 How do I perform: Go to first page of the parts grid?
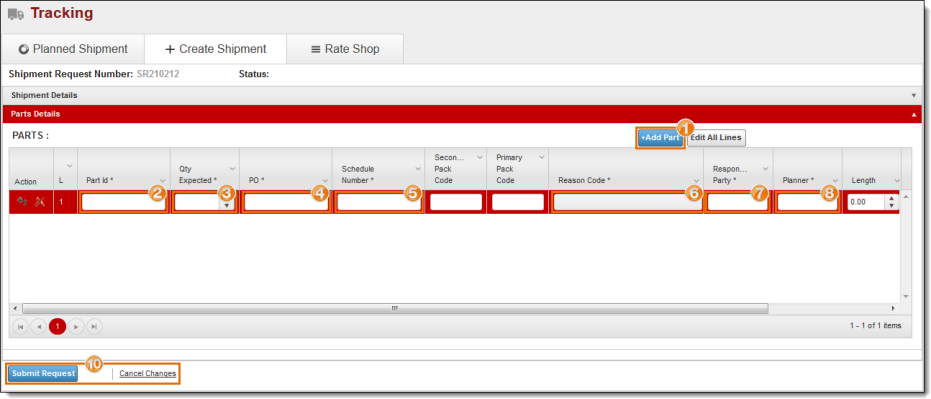pos(21,327)
